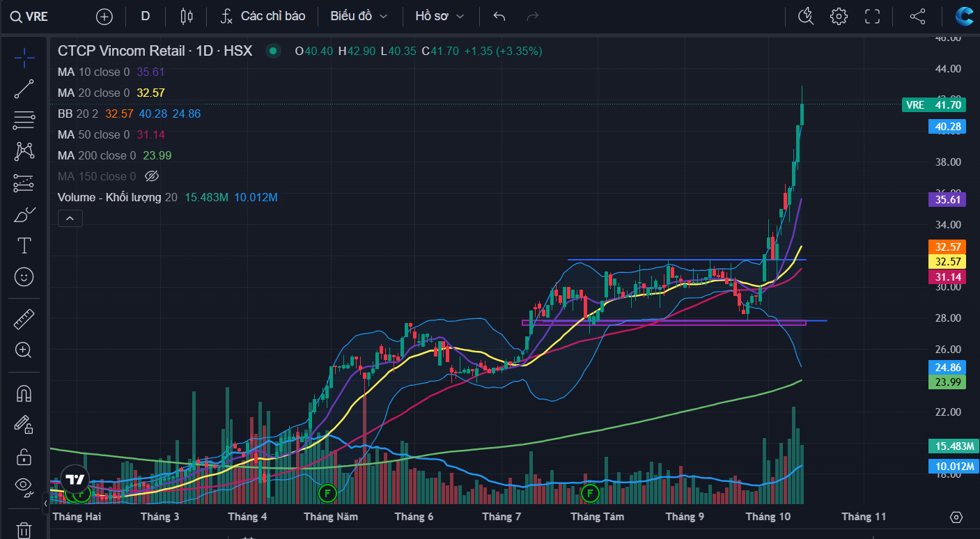Enter fullscreen mode
980x539 pixels.
point(872,16)
